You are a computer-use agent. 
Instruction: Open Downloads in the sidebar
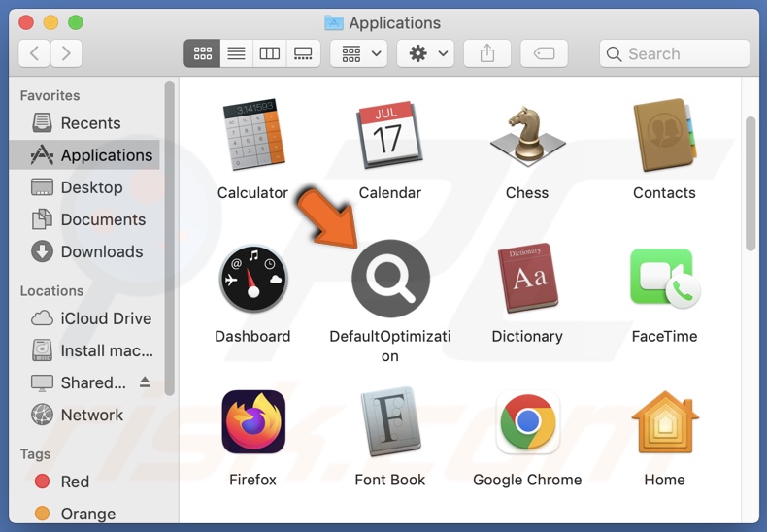click(x=84, y=251)
